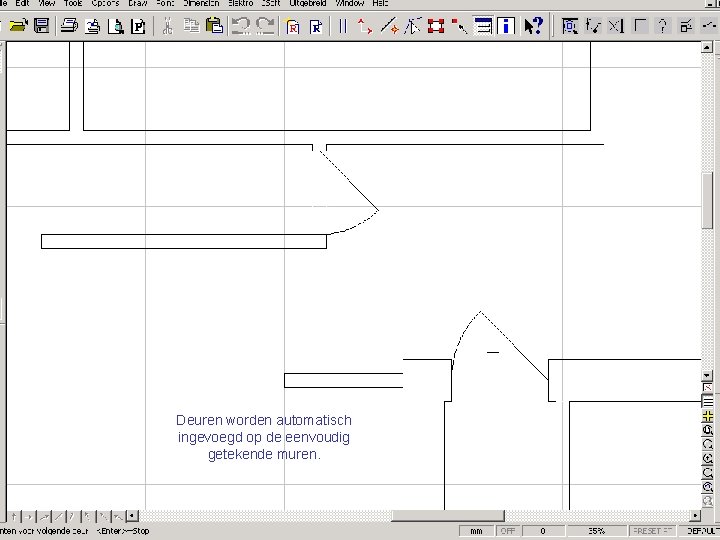Image resolution: width=720 pixels, height=540 pixels.
Task: Select the red dots pointer tool
Action: [x=459, y=25]
